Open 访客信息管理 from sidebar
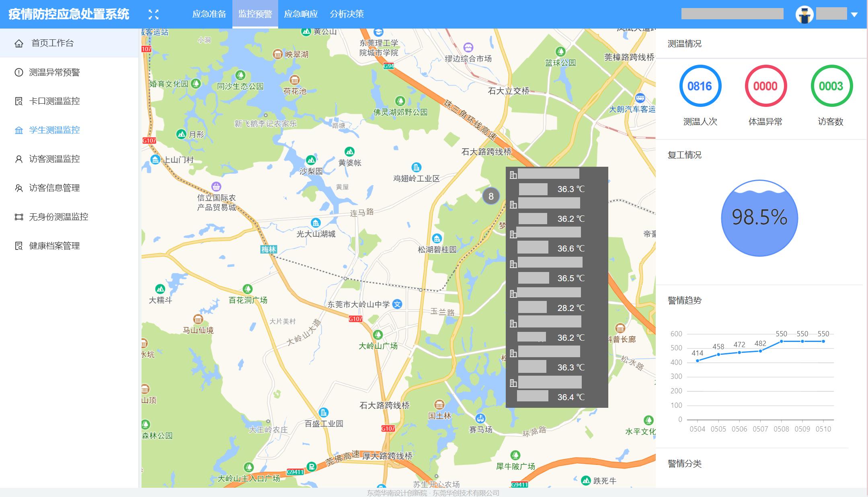 pyautogui.click(x=54, y=188)
